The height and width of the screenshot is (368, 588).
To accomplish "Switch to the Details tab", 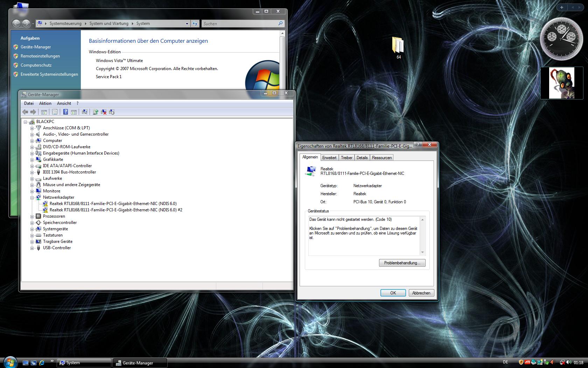I will pos(362,158).
